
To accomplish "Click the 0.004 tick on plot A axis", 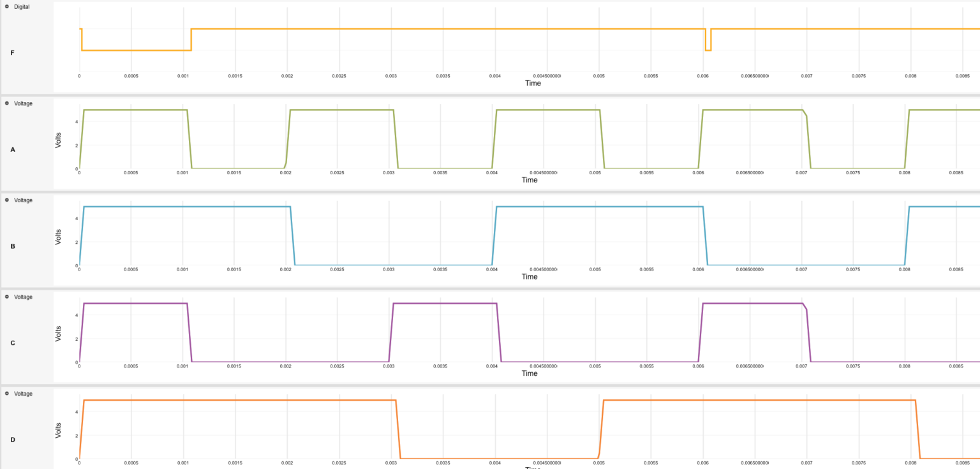I will tap(495, 173).
